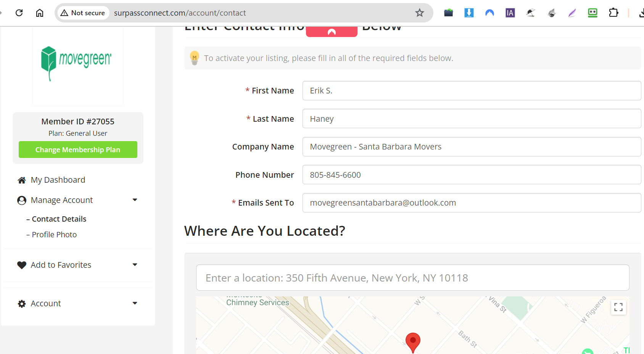Expand the Account dropdown arrow
The image size is (644, 354).
pos(135,303)
